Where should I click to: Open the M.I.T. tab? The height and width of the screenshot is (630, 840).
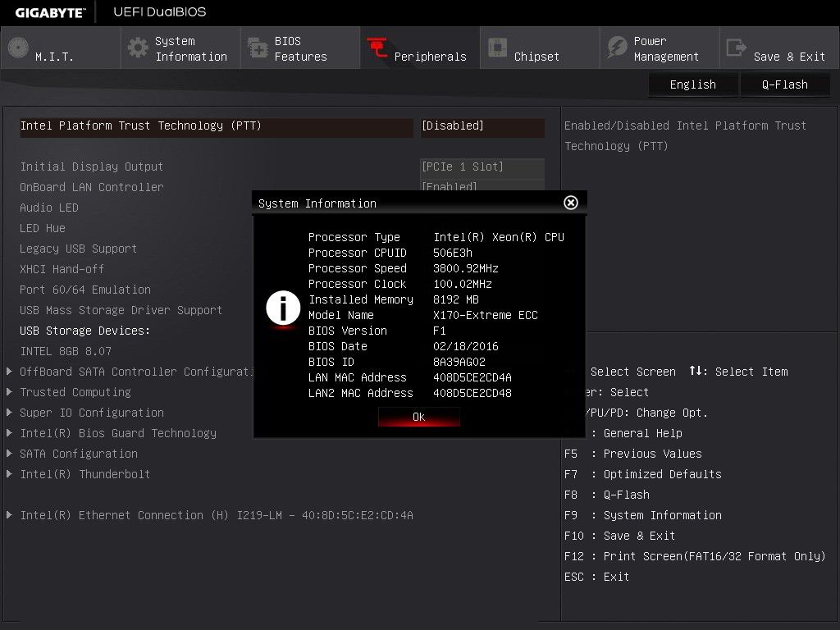61,48
